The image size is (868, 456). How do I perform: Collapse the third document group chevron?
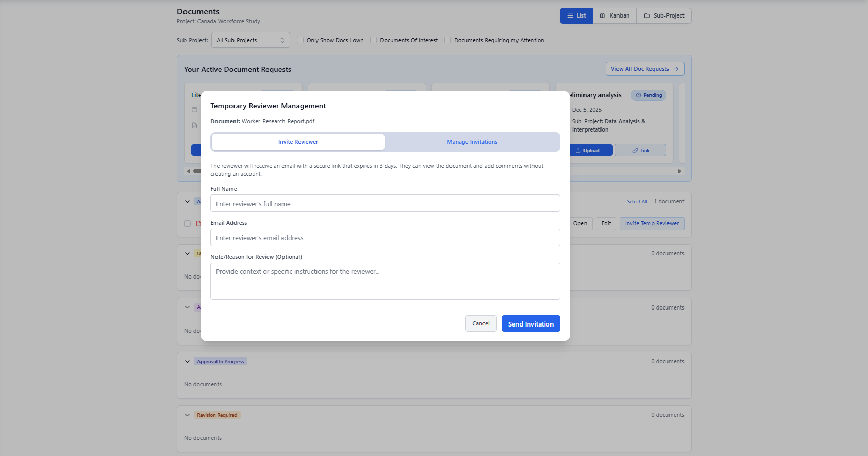pos(187,307)
